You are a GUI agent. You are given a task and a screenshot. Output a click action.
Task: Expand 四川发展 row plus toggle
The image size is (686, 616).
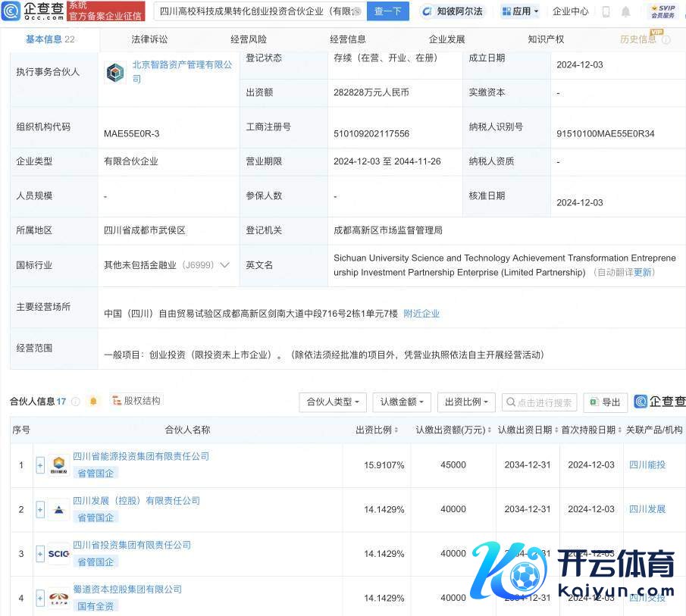pos(40,509)
